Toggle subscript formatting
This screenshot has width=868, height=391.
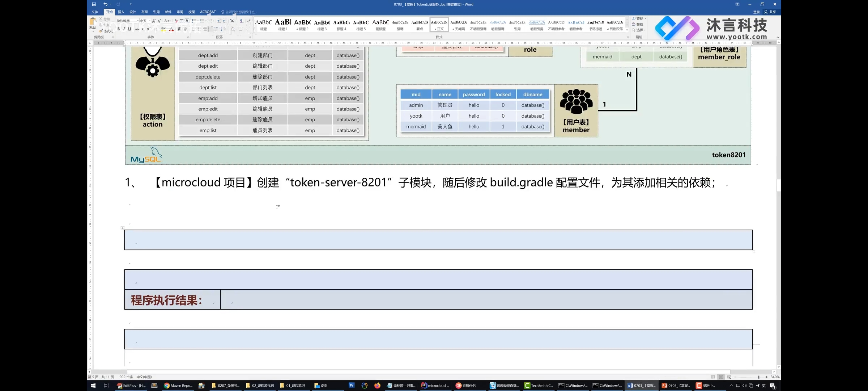coord(142,29)
